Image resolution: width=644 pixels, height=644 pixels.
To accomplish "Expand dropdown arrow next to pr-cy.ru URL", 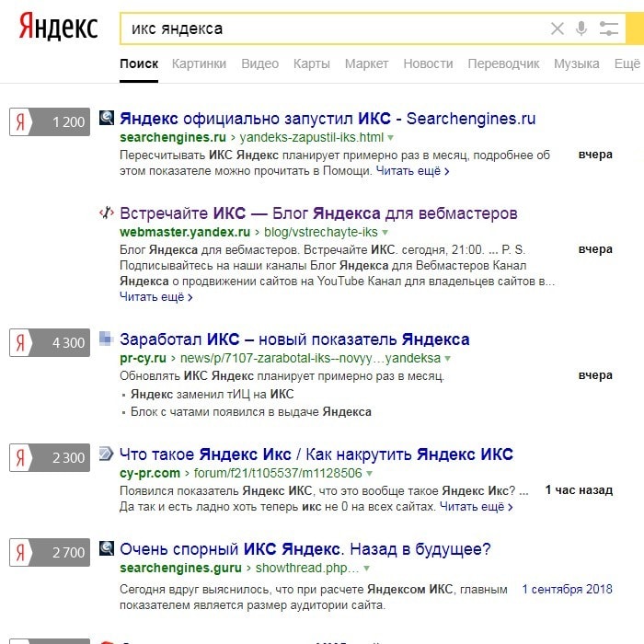I will (x=448, y=359).
